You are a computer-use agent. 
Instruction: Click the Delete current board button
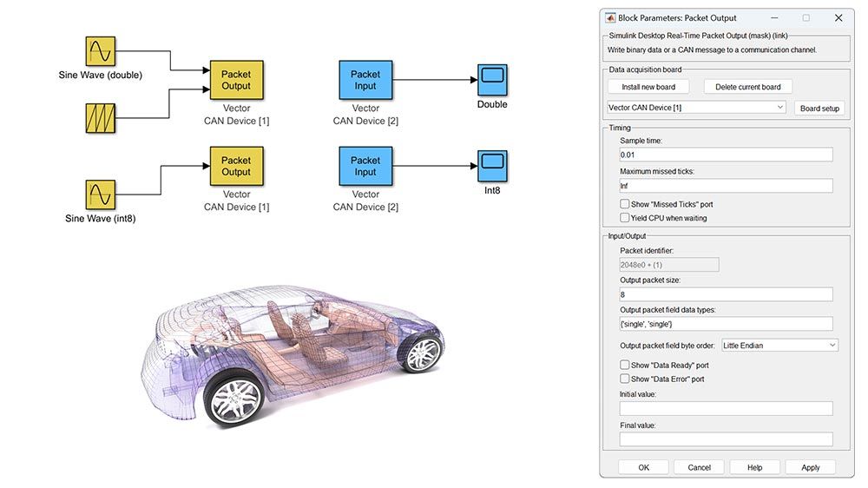click(x=747, y=87)
